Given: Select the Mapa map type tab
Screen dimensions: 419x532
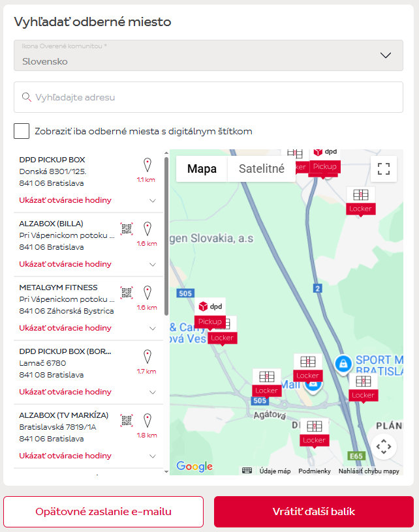Looking at the screenshot, I should 202,169.
